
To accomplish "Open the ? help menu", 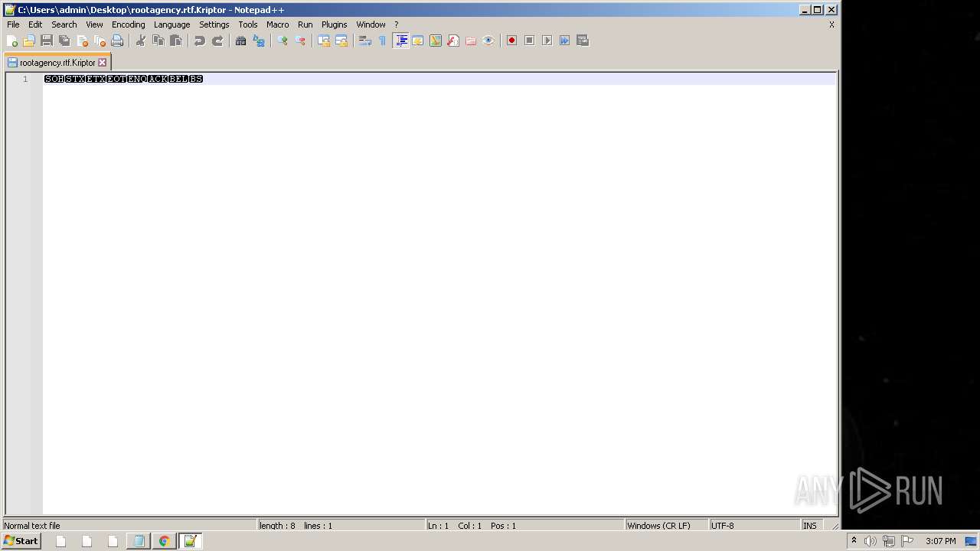I will pos(397,24).
